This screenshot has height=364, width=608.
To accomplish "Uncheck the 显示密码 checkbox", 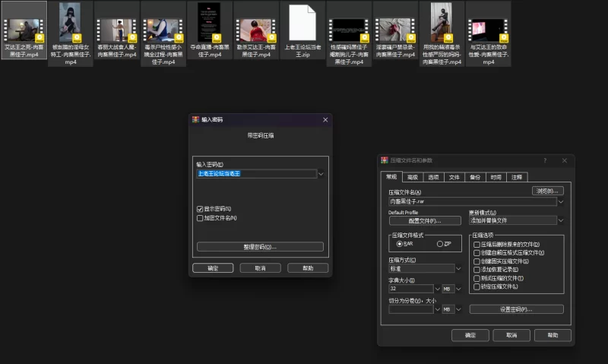I will pos(200,209).
